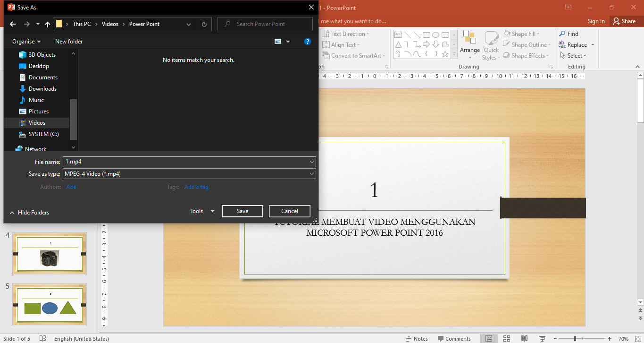Toggle Notes pane in status bar
The image size is (644, 343).
pos(417,338)
